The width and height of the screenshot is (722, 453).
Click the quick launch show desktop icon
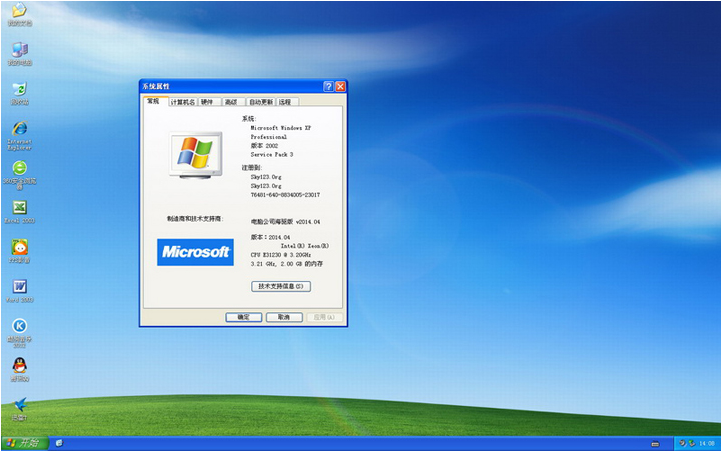click(x=59, y=442)
